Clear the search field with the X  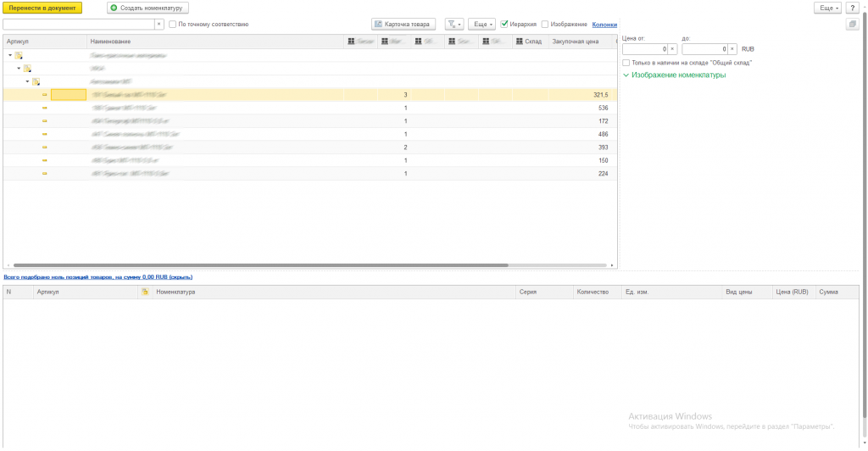[159, 25]
